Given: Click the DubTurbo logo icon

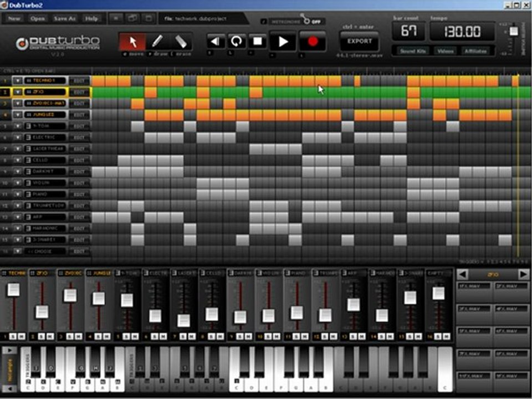Looking at the screenshot, I should click(22, 44).
